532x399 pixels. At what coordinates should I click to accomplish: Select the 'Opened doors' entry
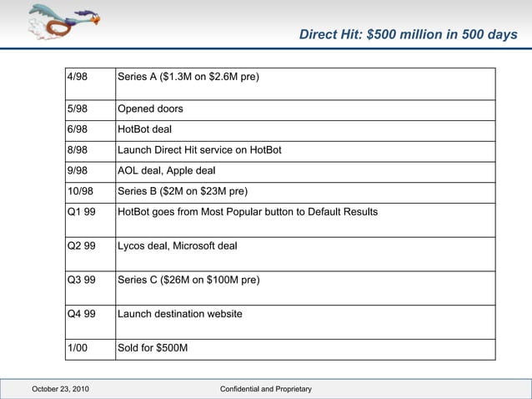coord(150,109)
